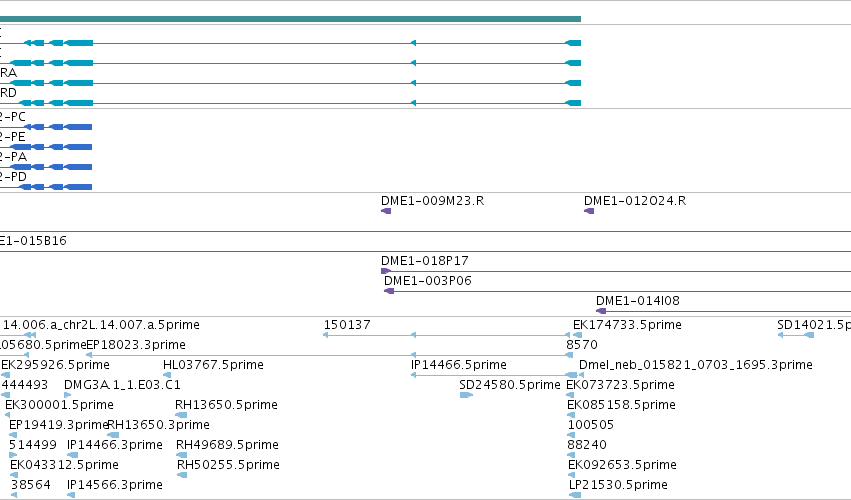
Task: Click the IP14466.3prime EST glyph
Action: [x=72, y=455]
